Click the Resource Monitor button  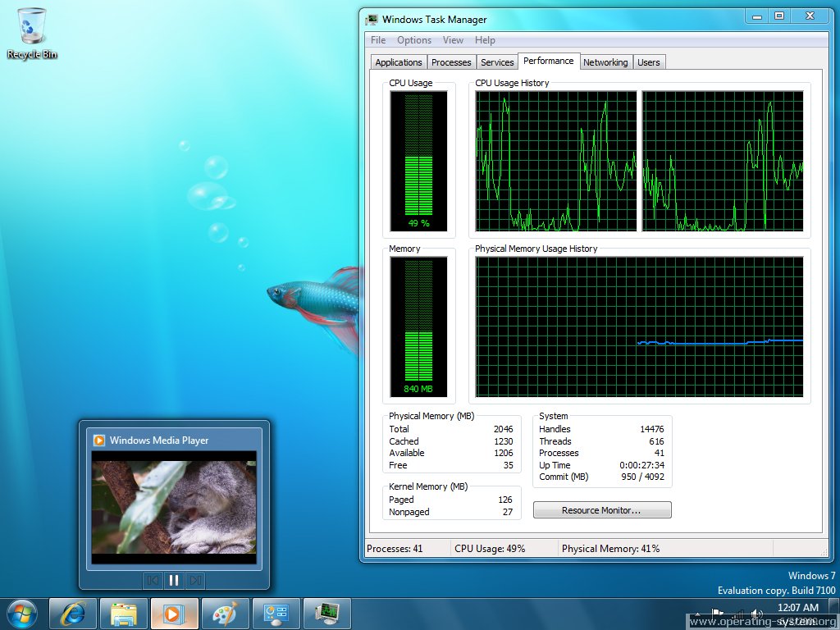[x=601, y=510]
